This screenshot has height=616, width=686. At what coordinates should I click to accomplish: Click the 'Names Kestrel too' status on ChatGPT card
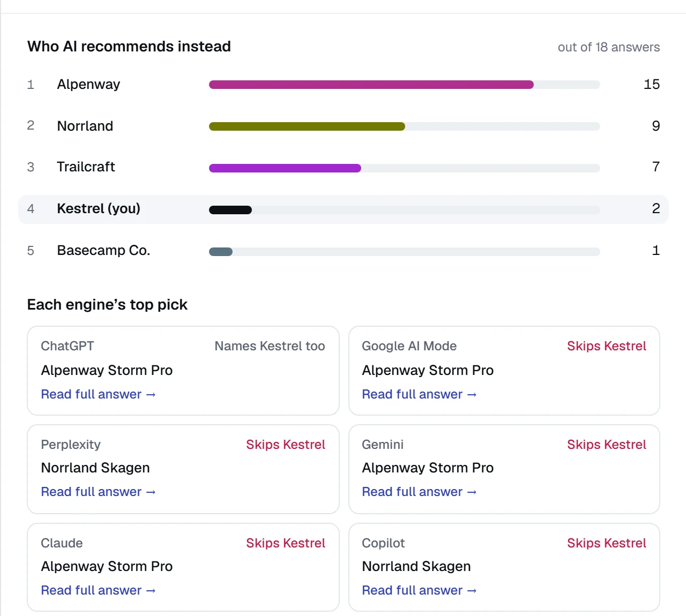click(270, 346)
